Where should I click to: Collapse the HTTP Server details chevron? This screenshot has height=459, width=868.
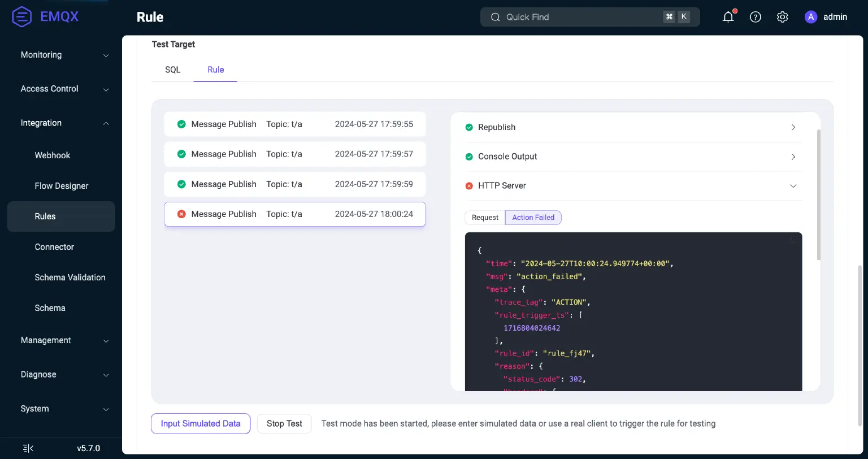click(793, 185)
